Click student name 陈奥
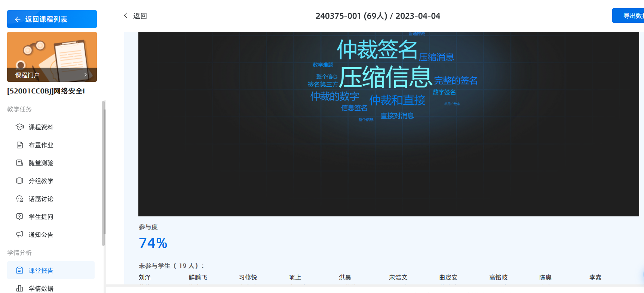The height and width of the screenshot is (293, 644). (546, 277)
